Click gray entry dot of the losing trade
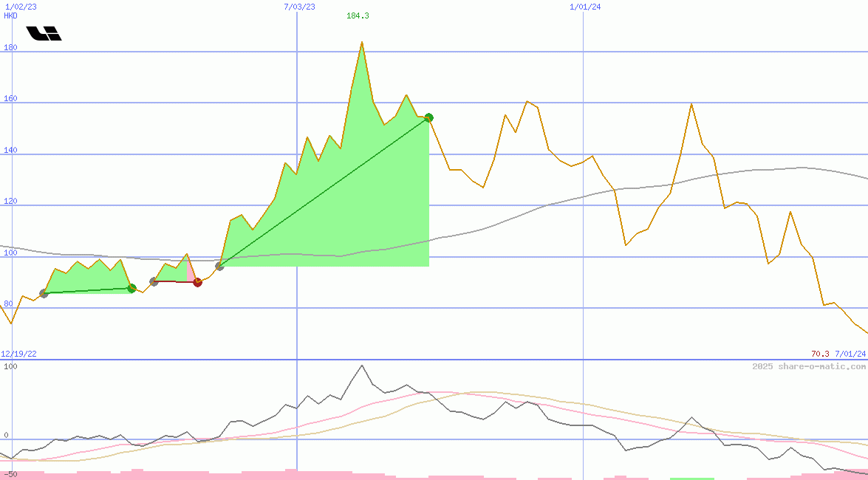The height and width of the screenshot is (480, 868). (154, 281)
